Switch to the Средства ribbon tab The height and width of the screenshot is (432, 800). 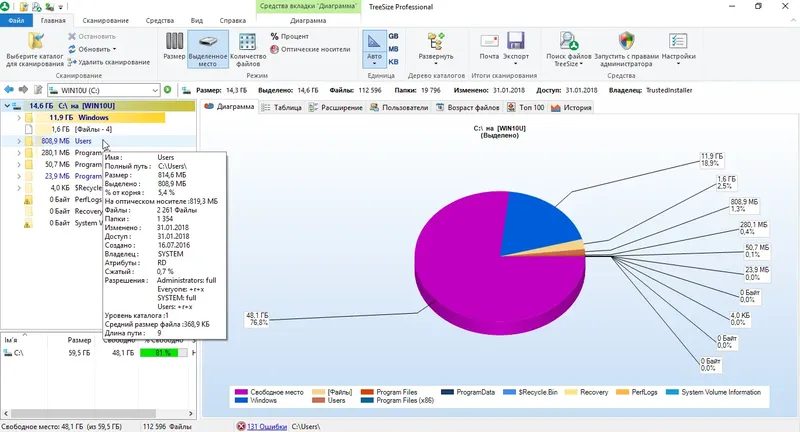[x=160, y=20]
